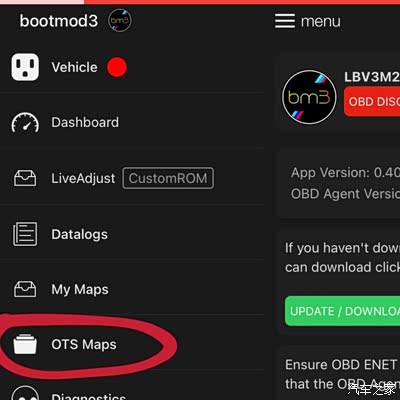Open the Datalogs menu entry
This screenshot has width=400, height=400.
click(x=79, y=234)
